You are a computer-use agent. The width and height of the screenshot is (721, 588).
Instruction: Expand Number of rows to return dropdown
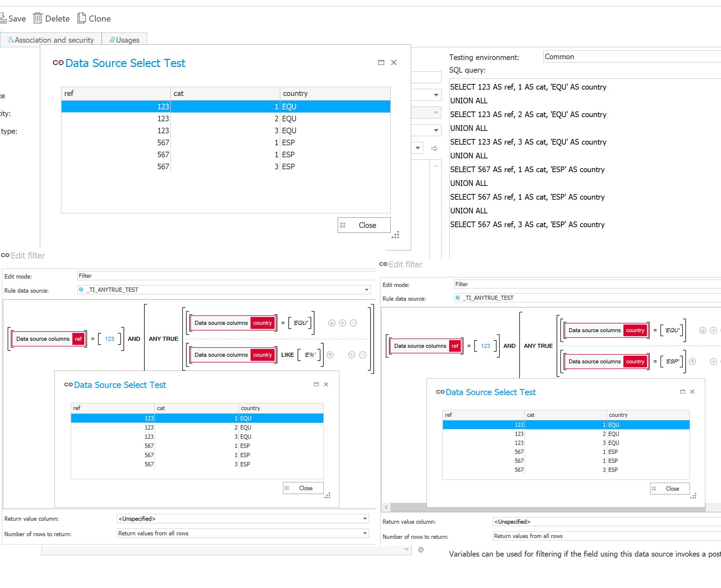pyautogui.click(x=365, y=533)
